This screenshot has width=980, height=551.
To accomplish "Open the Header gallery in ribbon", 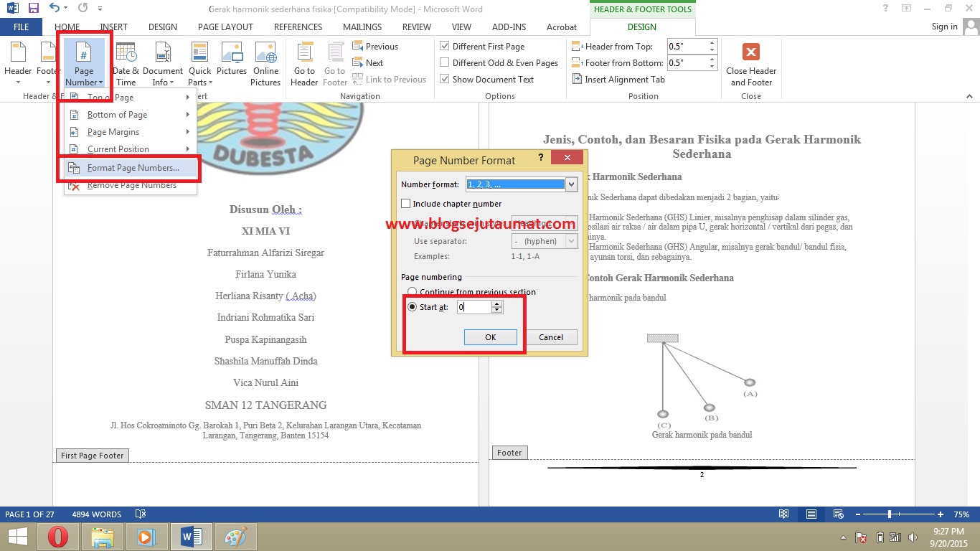I will (x=18, y=63).
